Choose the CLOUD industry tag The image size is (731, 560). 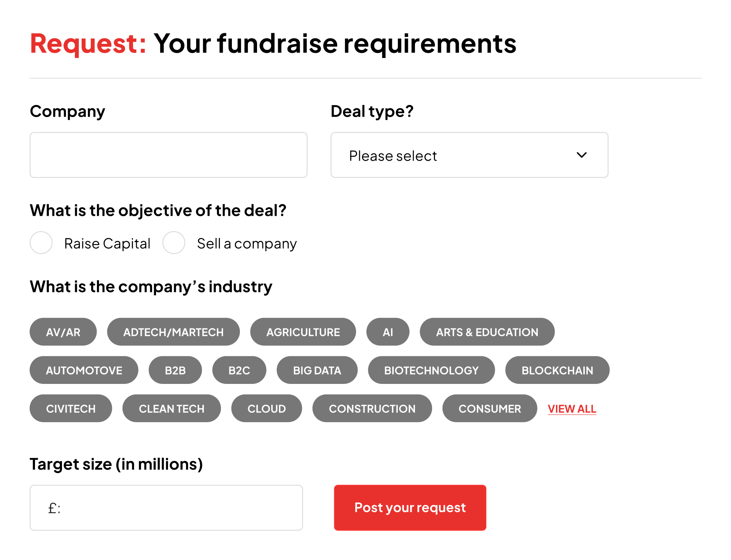pos(267,408)
